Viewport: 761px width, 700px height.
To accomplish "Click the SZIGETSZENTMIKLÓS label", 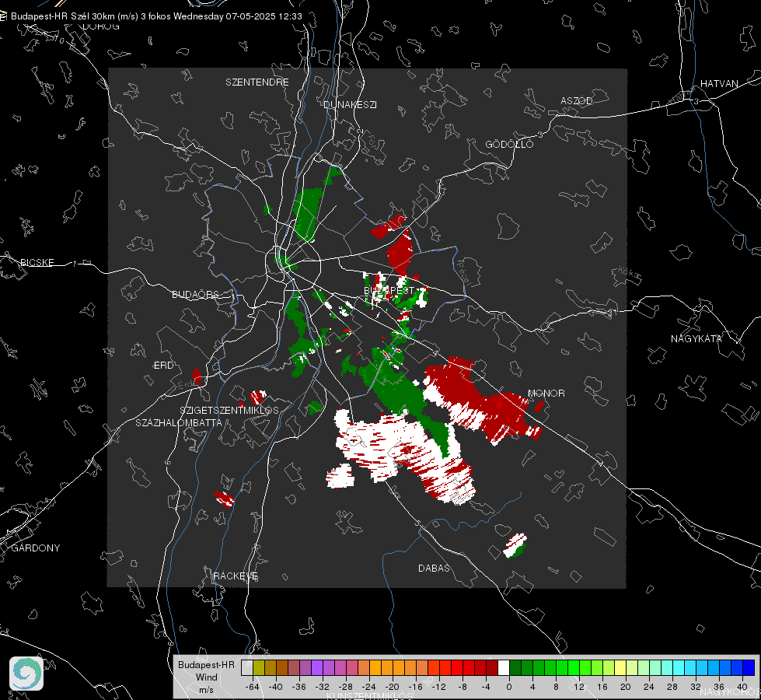I will (229, 410).
